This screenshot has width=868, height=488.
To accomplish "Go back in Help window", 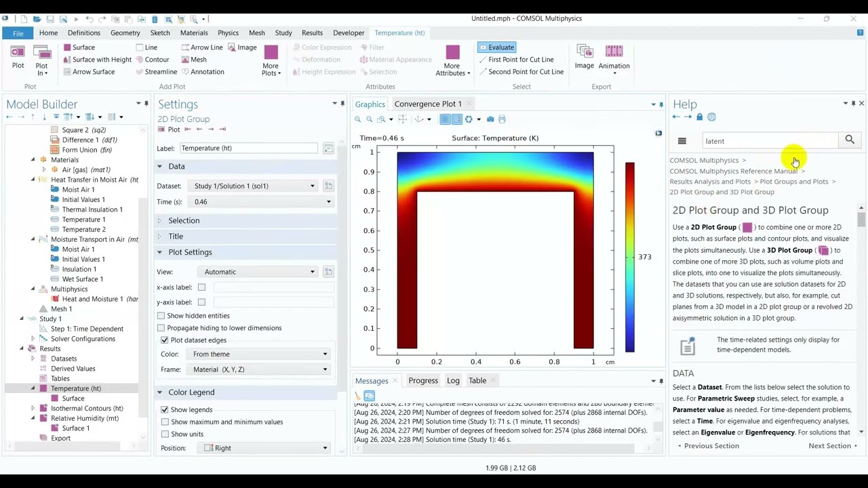I will (676, 117).
